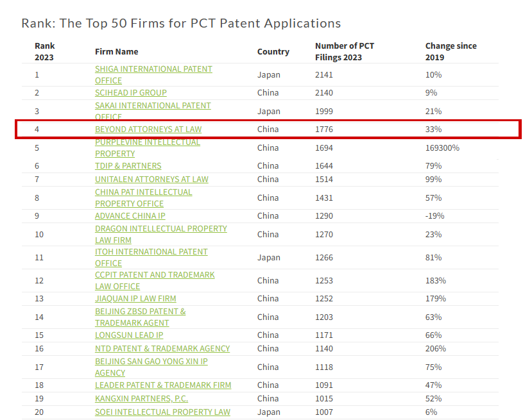532x420 pixels.
Task: Click the 10% change value
Action: pyautogui.click(x=434, y=75)
